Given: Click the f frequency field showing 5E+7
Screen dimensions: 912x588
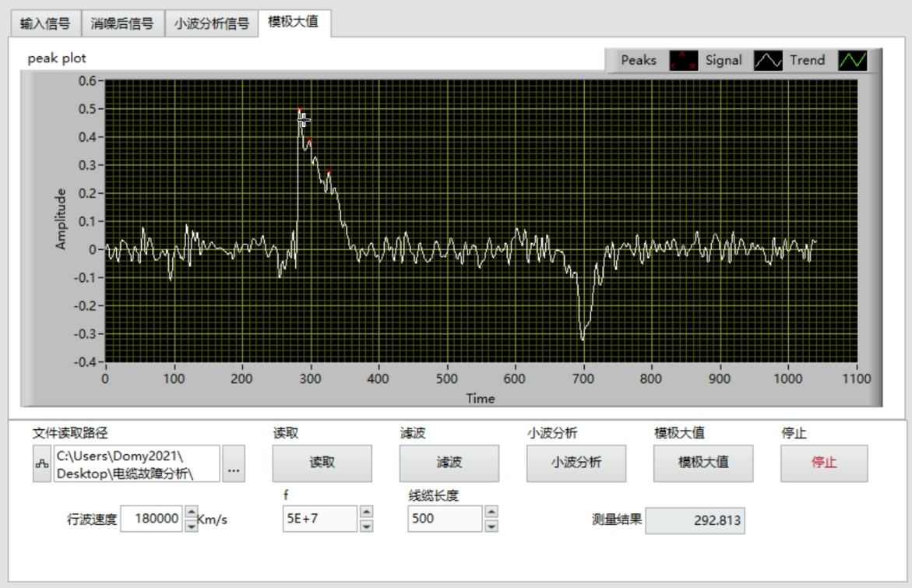Looking at the screenshot, I should point(320,518).
